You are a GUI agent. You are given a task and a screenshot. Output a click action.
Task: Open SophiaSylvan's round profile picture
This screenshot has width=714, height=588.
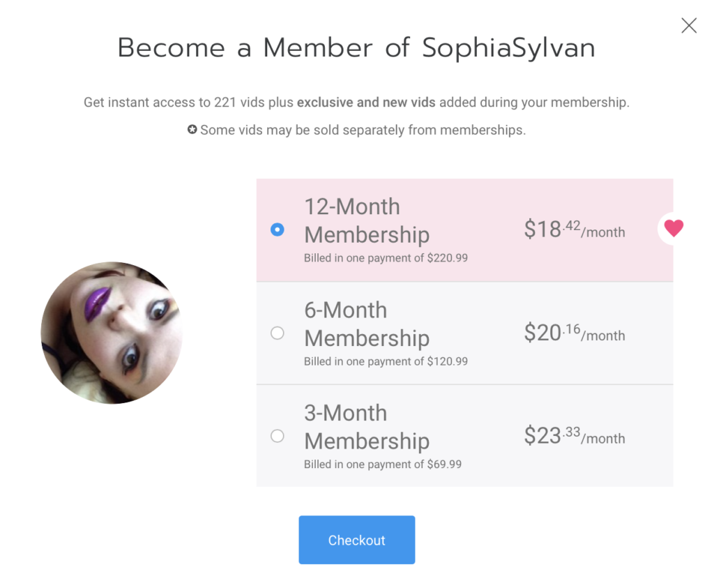[x=112, y=333]
